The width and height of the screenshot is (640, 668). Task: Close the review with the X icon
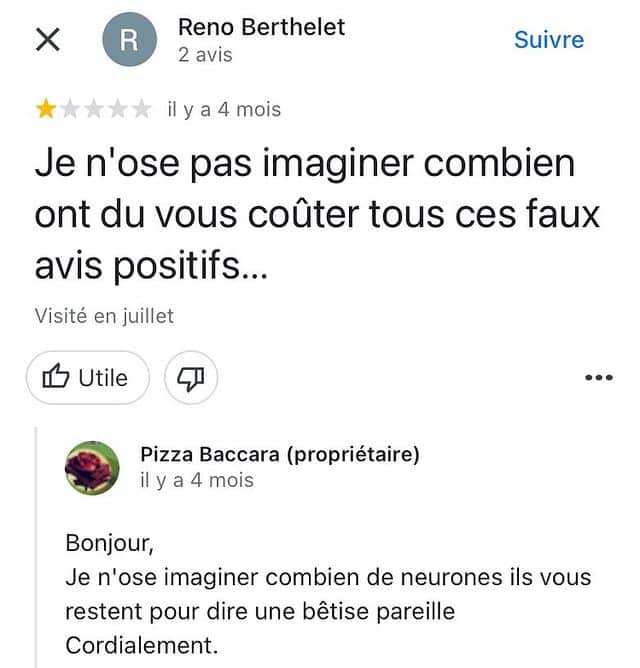tap(47, 40)
